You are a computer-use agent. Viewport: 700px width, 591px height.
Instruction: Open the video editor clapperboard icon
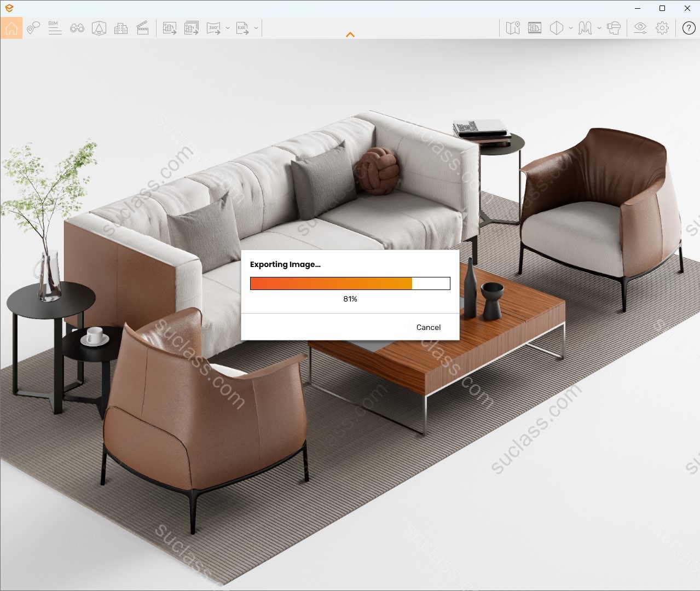pos(143,28)
